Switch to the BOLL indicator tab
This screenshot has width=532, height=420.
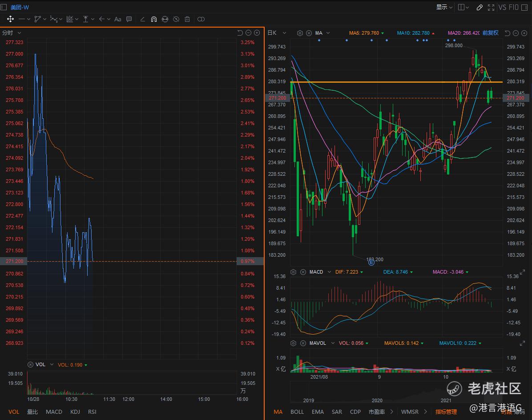(x=297, y=412)
